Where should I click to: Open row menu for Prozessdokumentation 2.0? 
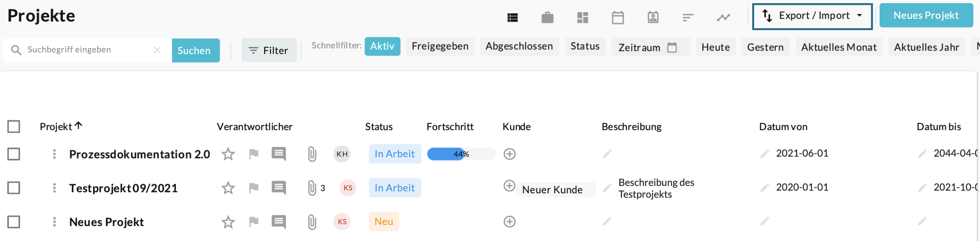54,154
